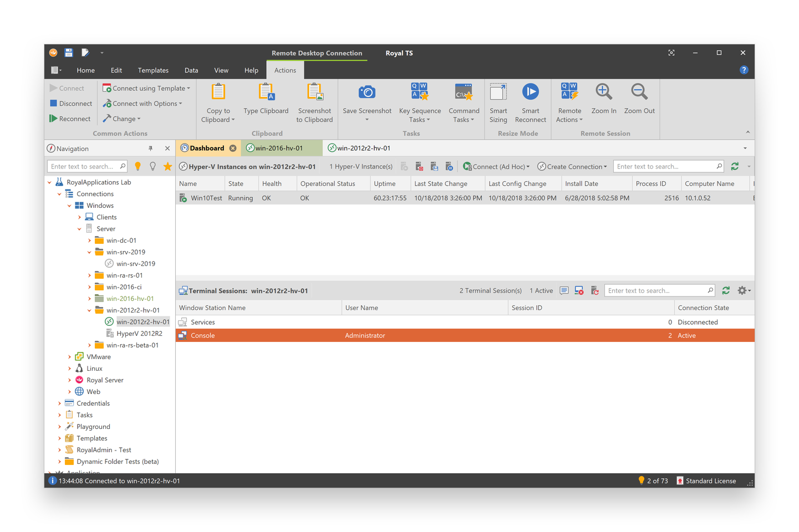This screenshot has height=532, width=799.
Task: Pause the running Hyper-V instance
Action: click(450, 166)
